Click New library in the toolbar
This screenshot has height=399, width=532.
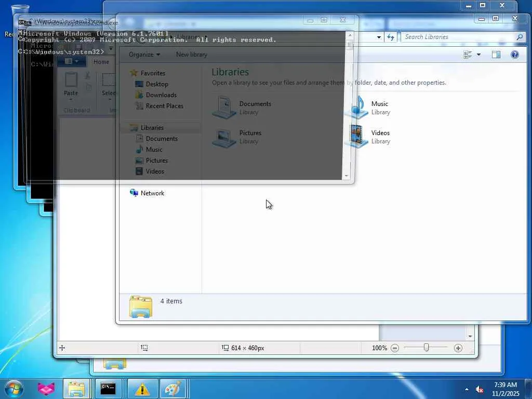[192, 55]
